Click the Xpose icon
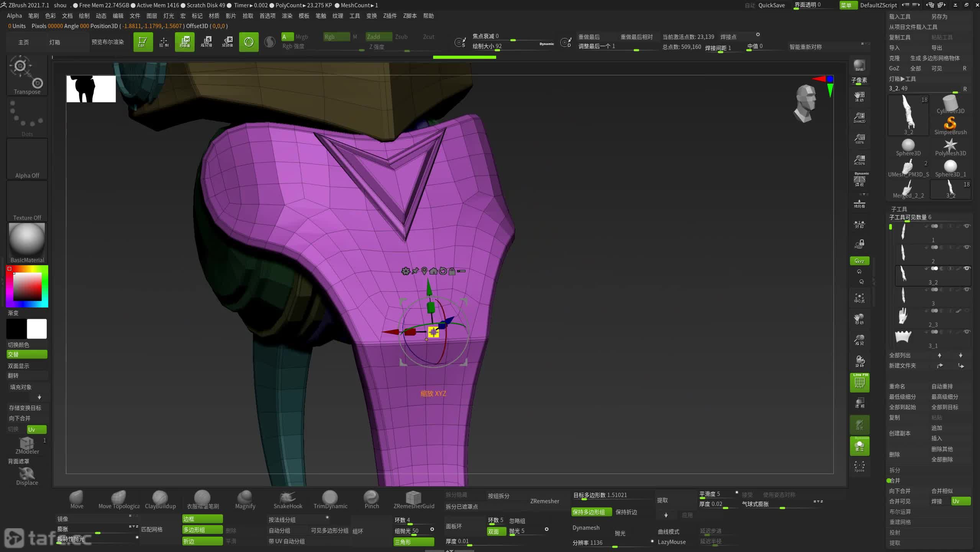 tap(859, 466)
